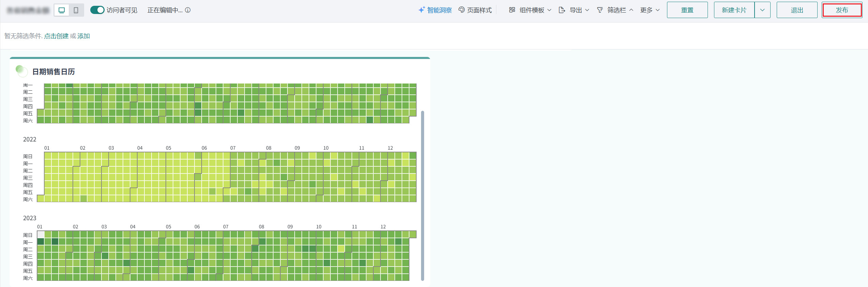Click the 添加 filter link
Viewport: 868px width, 287px height.
point(83,36)
